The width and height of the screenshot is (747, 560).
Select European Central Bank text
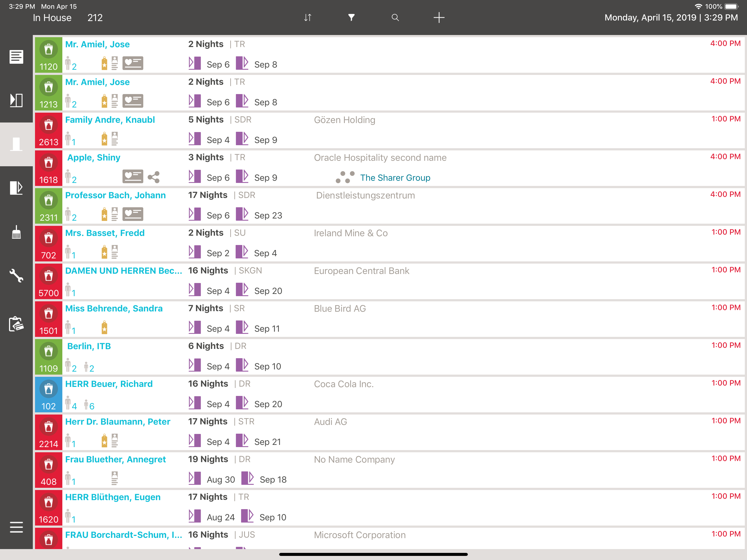[362, 271]
